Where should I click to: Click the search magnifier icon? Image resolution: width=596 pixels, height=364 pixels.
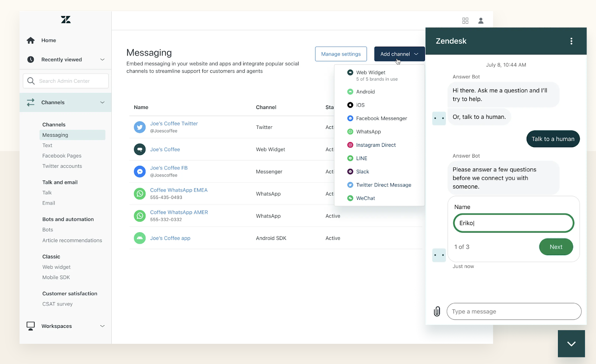point(31,81)
